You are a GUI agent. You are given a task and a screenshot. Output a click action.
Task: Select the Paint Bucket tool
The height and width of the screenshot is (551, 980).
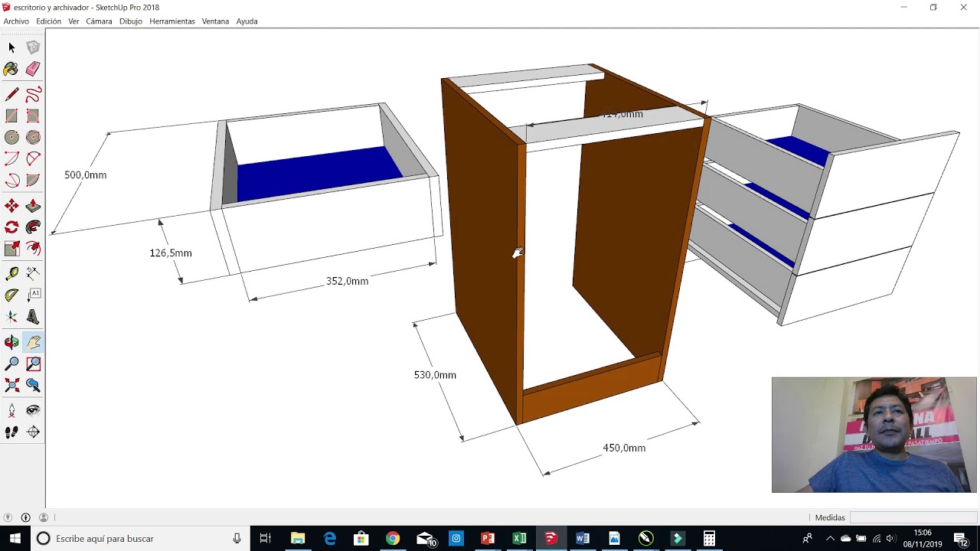11,70
